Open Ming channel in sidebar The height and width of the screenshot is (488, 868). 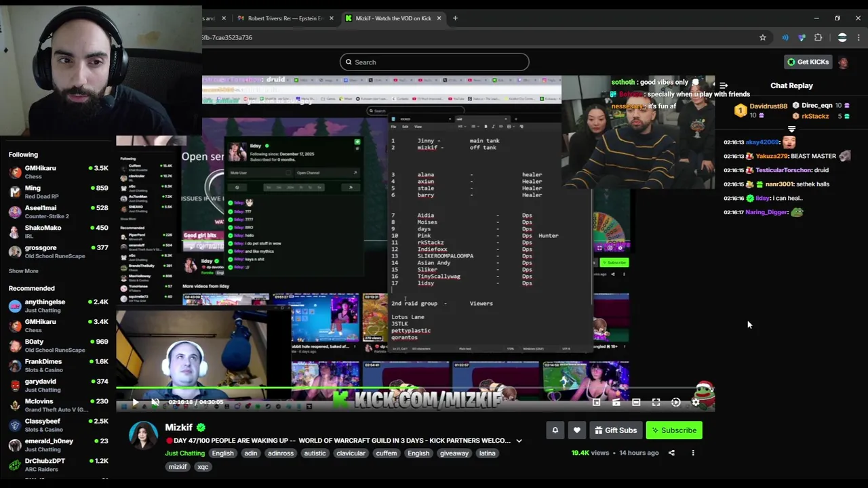pos(58,192)
